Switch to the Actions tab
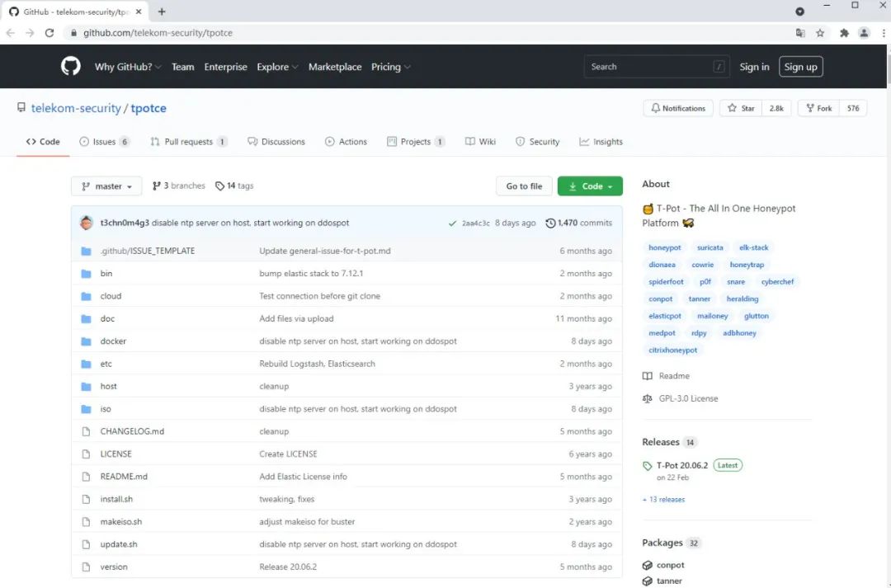The width and height of the screenshot is (891, 588). click(346, 142)
